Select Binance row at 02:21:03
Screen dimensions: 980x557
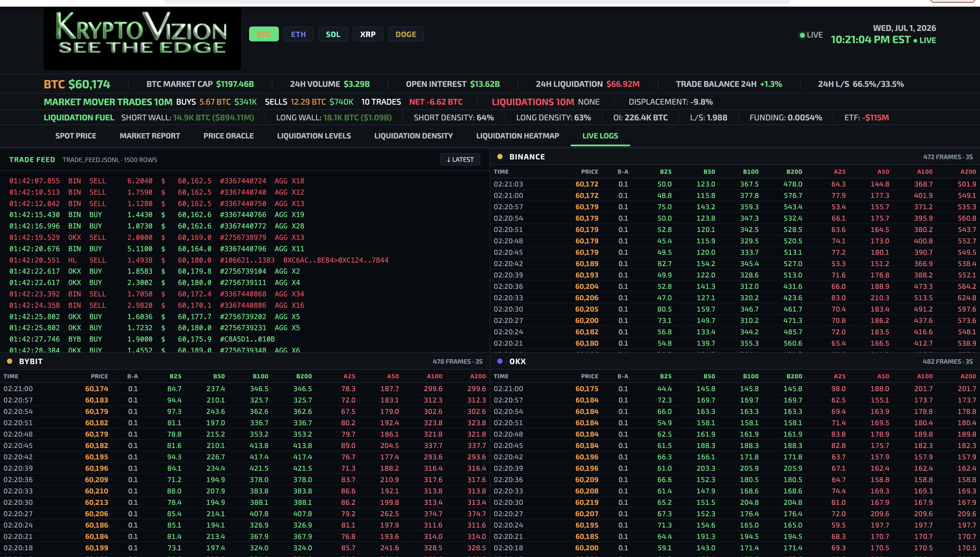735,184
